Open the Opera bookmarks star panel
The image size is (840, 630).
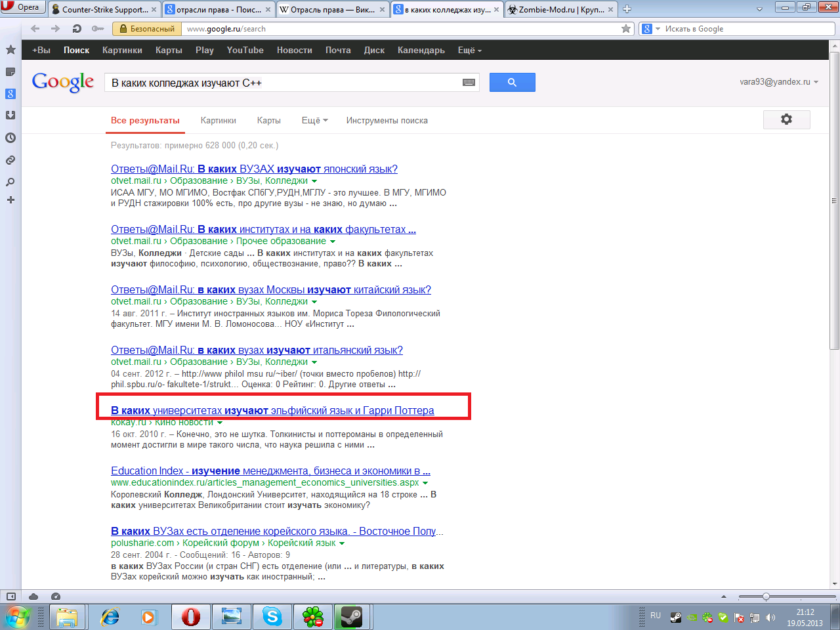coord(10,50)
